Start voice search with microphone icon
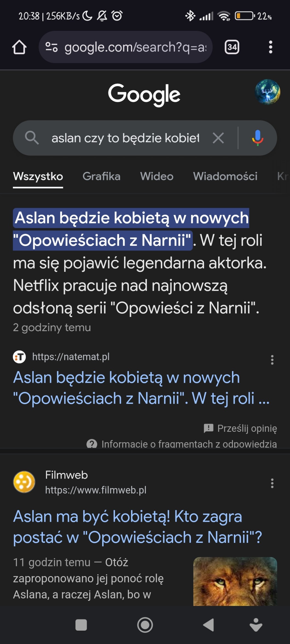The image size is (290, 644). click(x=257, y=138)
